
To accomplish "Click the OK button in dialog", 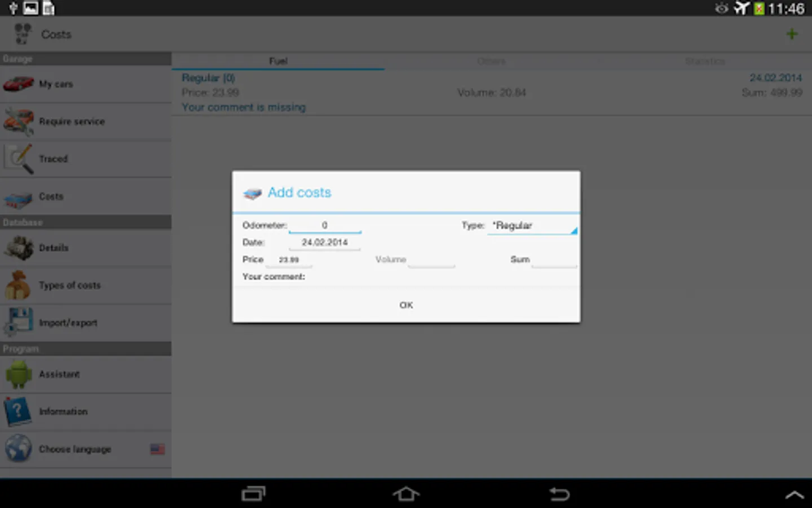I will click(x=406, y=305).
